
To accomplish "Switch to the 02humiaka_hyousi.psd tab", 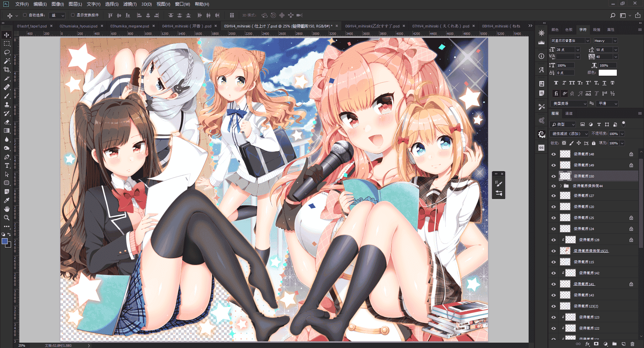I will tap(78, 26).
